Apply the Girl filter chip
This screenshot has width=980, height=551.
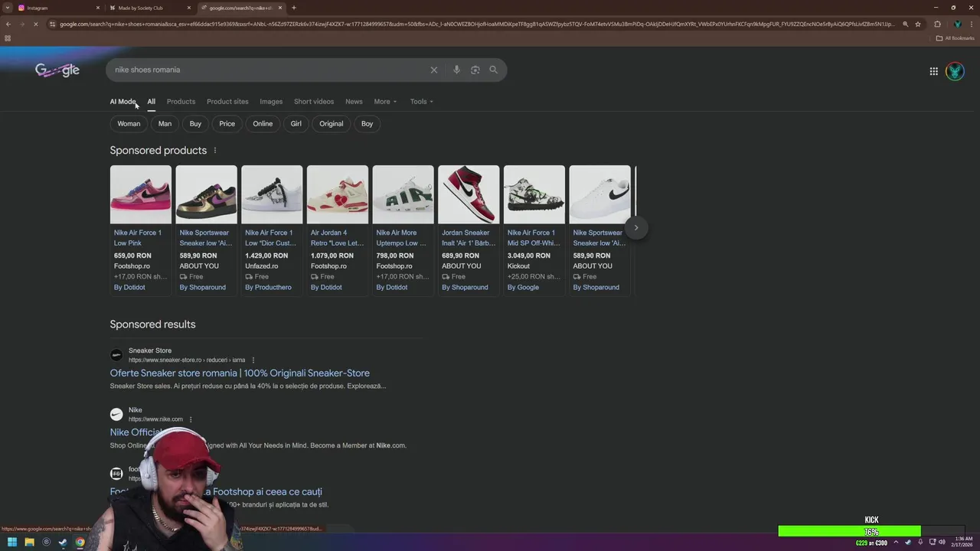coord(296,124)
